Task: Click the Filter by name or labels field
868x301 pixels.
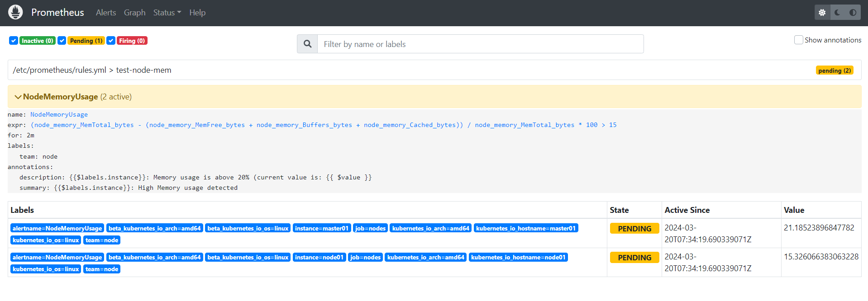Action: [481, 44]
